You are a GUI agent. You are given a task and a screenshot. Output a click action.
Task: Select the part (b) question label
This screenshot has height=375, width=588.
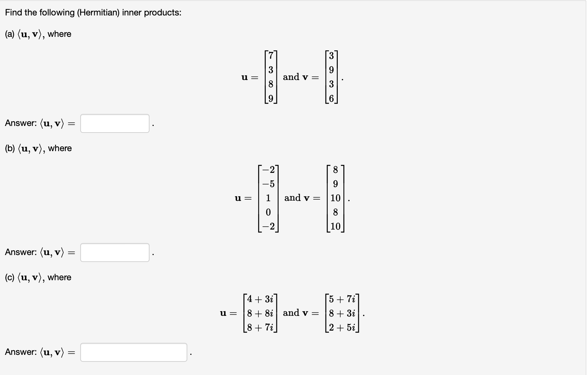click(38, 148)
